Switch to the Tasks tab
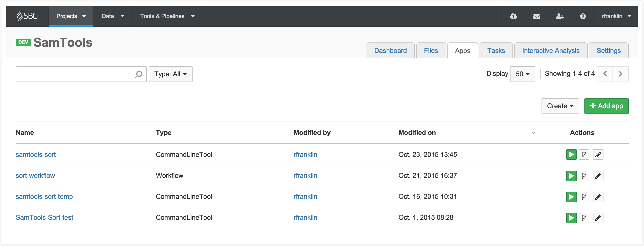644x246 pixels. (x=496, y=51)
